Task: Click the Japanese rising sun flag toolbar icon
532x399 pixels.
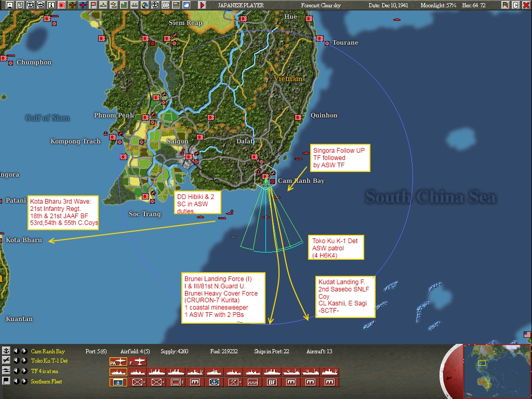Action: coord(62,5)
